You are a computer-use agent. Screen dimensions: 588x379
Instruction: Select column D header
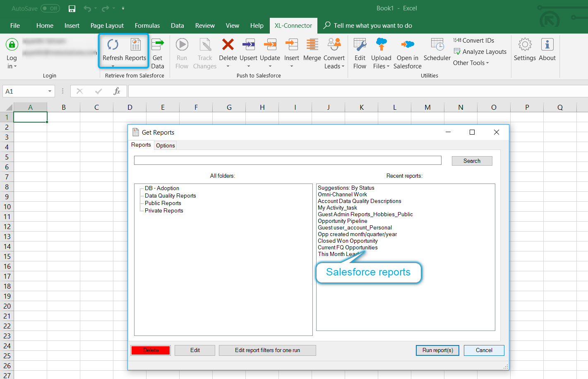click(130, 107)
